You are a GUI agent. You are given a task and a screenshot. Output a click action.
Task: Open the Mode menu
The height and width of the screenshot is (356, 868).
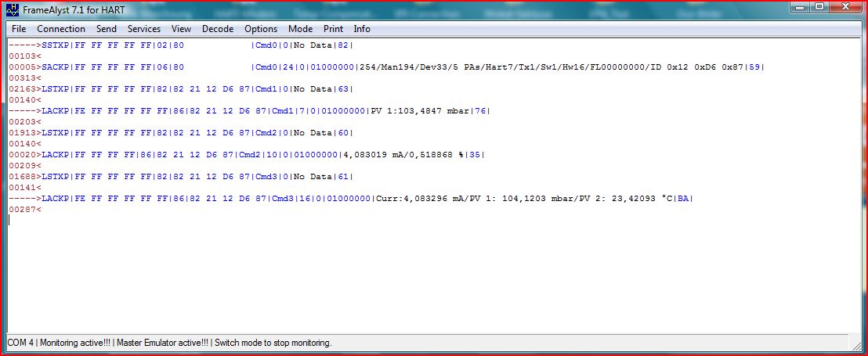[x=301, y=29]
